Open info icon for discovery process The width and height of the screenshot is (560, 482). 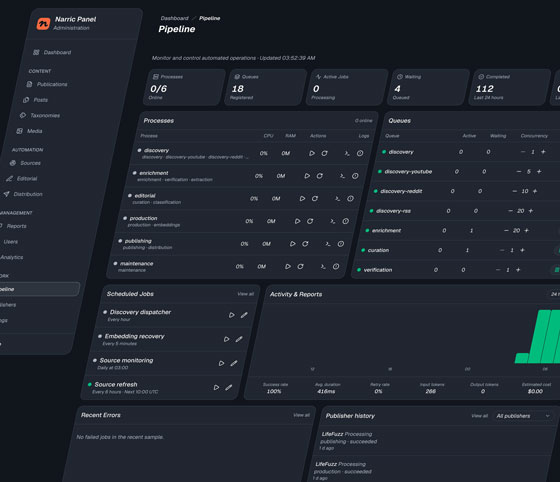click(360, 153)
